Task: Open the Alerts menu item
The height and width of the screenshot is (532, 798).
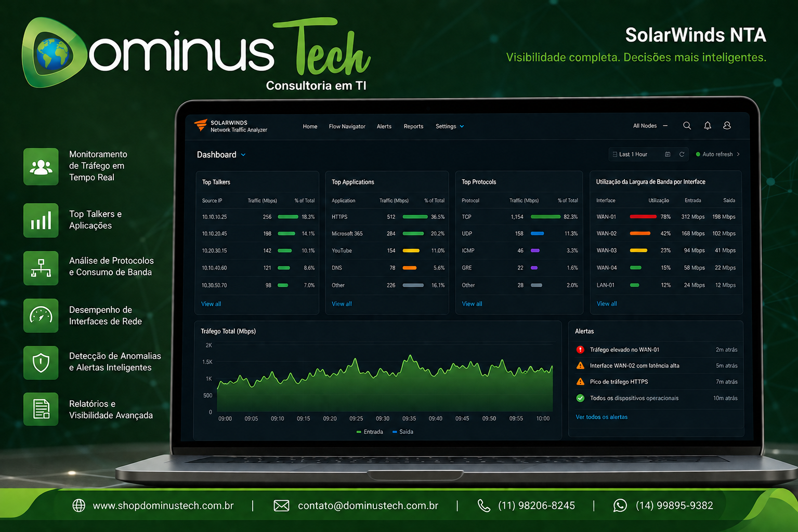Action: 384,126
